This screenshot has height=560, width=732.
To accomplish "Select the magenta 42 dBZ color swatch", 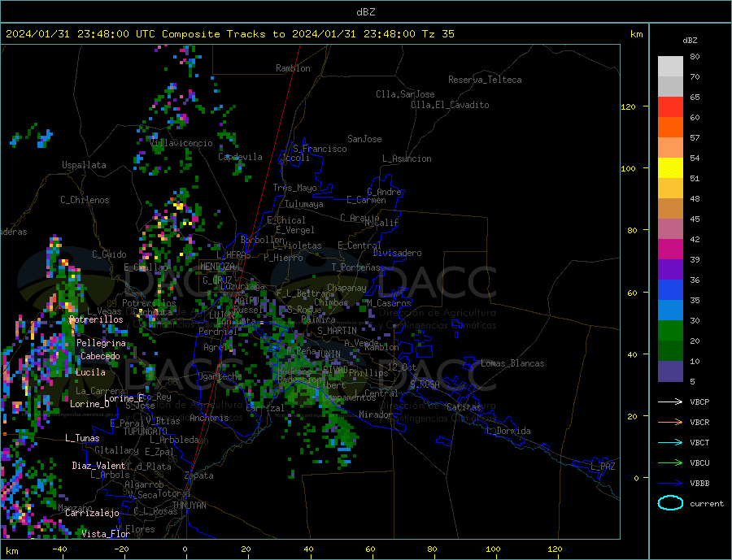I will (x=670, y=250).
